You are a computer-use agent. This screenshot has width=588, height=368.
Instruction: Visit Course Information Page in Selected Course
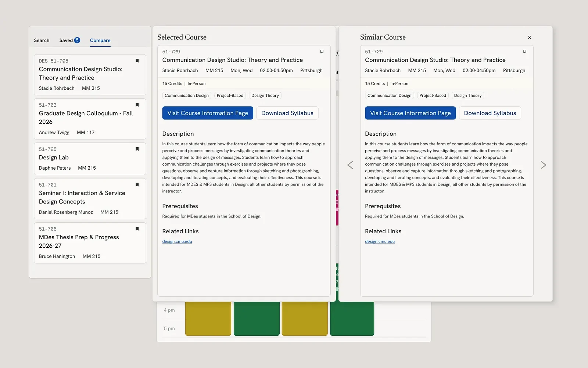point(208,113)
